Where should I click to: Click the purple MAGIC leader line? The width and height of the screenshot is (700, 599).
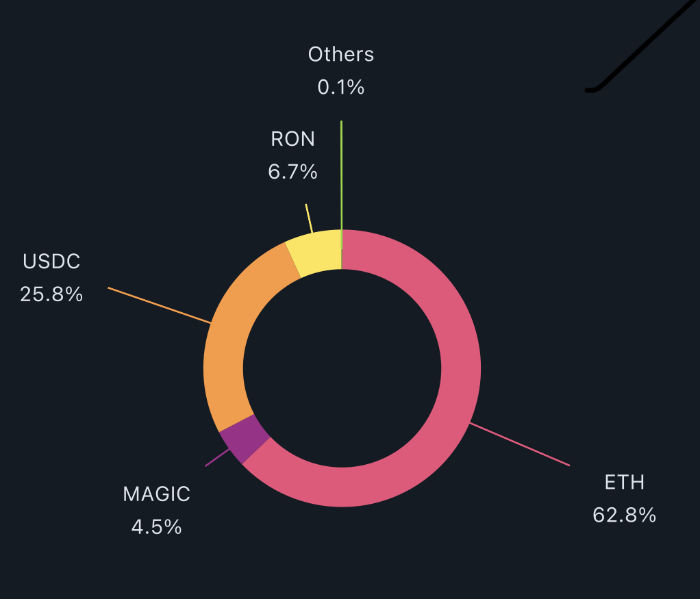[x=214, y=460]
